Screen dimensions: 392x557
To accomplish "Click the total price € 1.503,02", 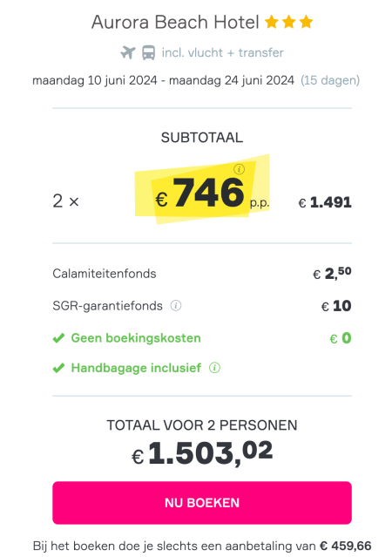I will pyautogui.click(x=202, y=453).
